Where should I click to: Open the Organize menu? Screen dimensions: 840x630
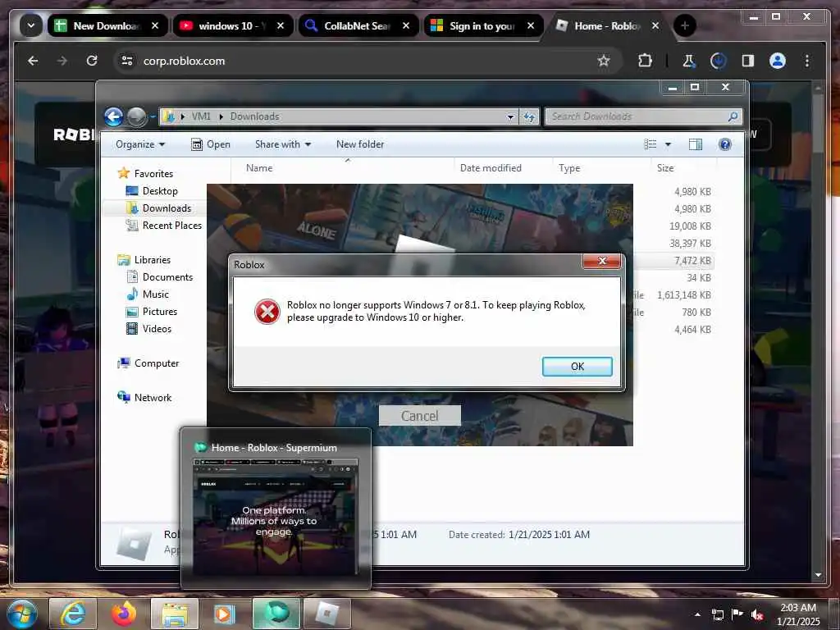click(140, 144)
